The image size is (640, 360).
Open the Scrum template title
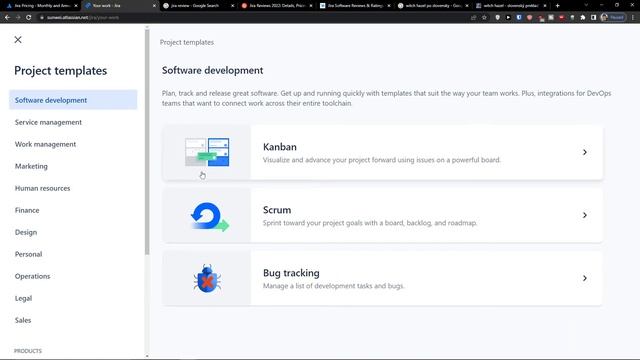coord(277,210)
